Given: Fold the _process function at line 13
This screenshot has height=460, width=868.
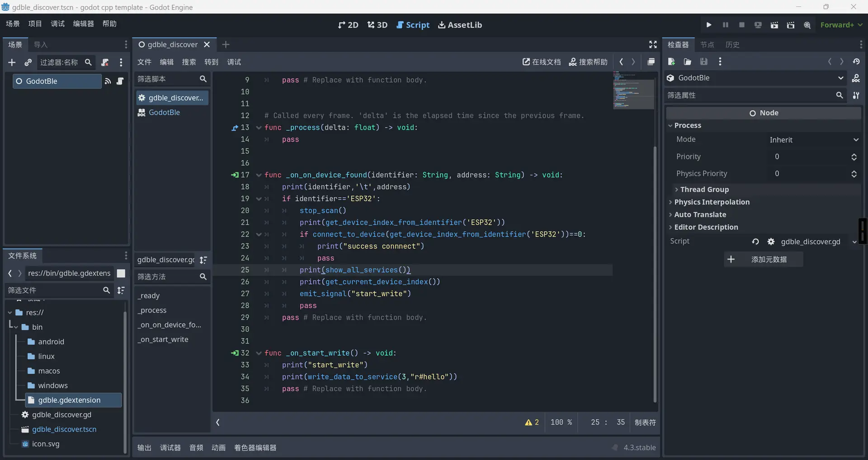Looking at the screenshot, I should tap(259, 128).
